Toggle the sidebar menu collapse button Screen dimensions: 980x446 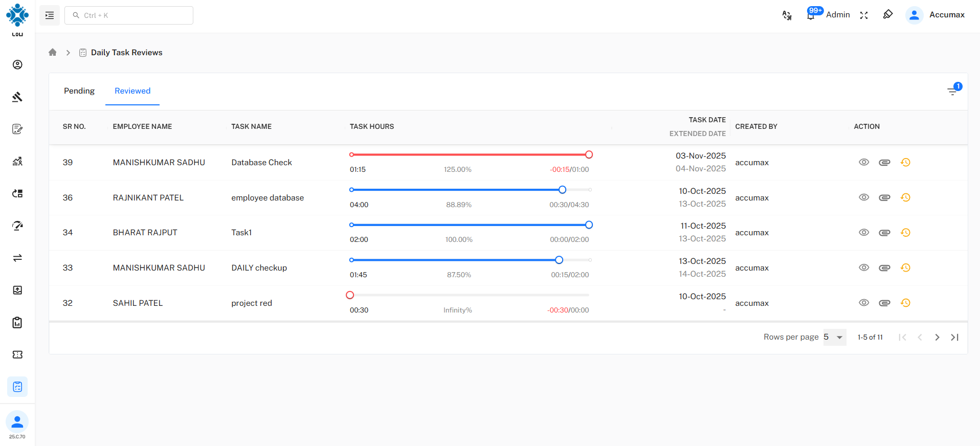coord(50,15)
